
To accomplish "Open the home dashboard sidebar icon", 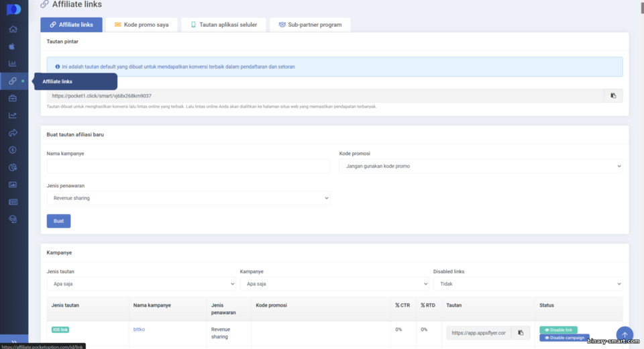I will (13, 29).
